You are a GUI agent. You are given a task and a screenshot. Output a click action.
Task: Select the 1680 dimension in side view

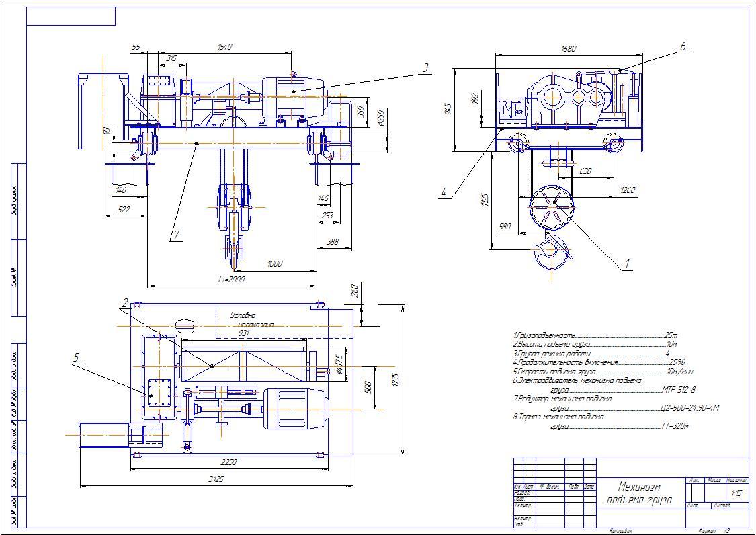click(x=569, y=48)
